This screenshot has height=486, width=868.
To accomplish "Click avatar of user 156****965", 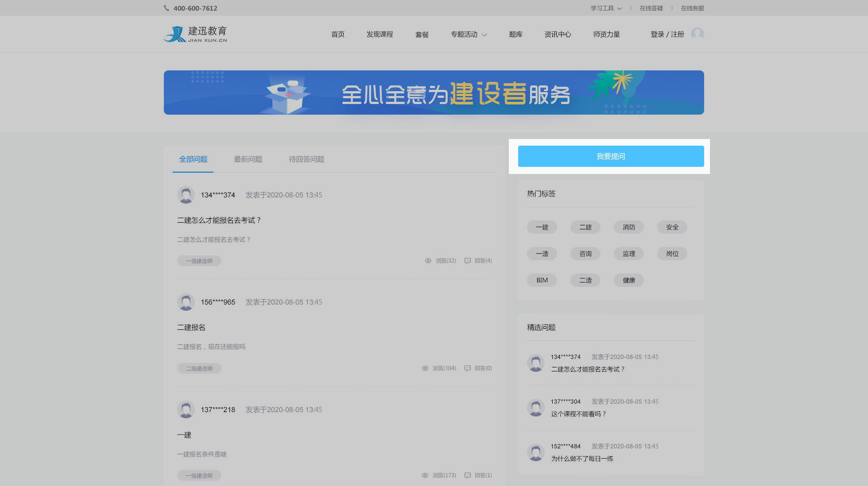I will pyautogui.click(x=186, y=302).
